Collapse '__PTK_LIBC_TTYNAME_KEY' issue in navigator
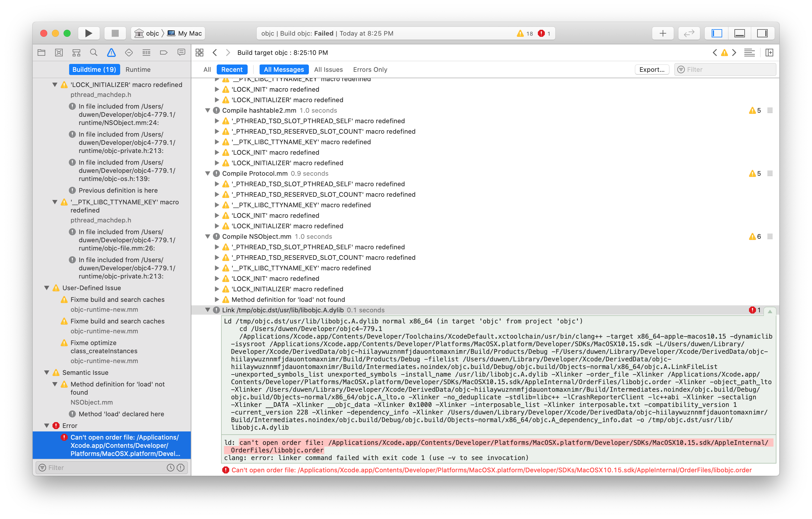This screenshot has height=519, width=812. [x=55, y=202]
